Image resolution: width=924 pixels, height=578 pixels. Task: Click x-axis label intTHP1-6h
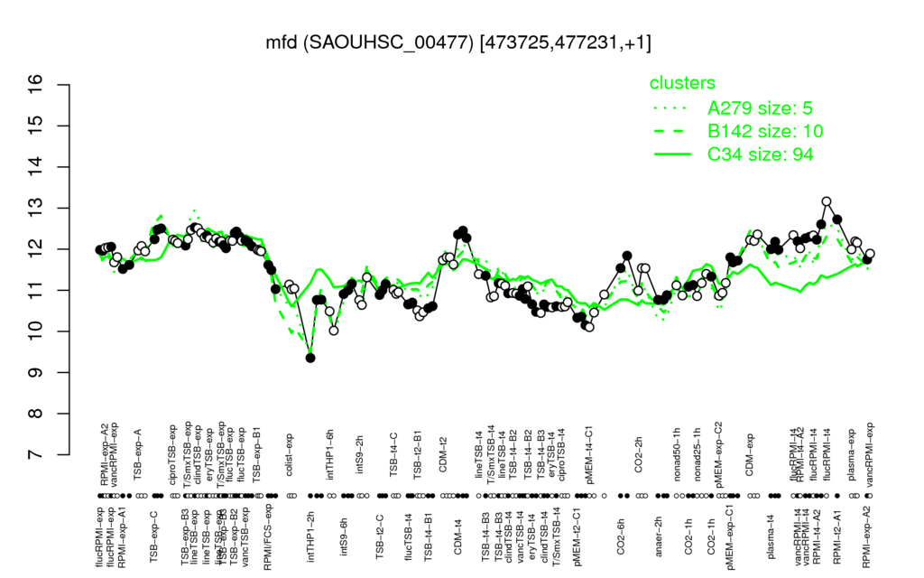pos(330,453)
